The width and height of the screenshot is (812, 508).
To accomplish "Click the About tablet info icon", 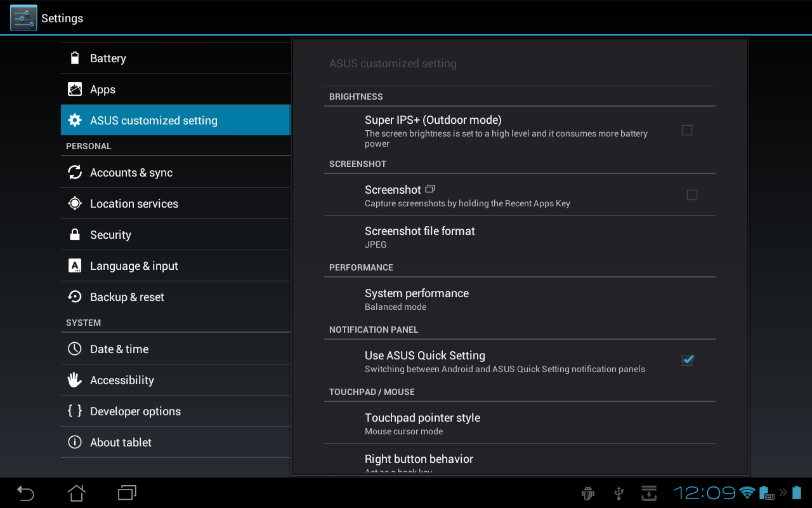I will [75, 443].
